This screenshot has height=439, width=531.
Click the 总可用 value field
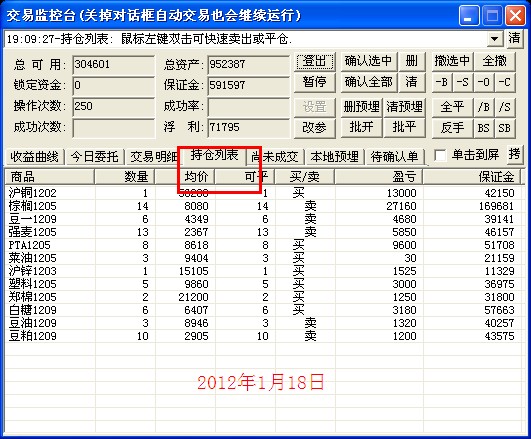coord(113,64)
